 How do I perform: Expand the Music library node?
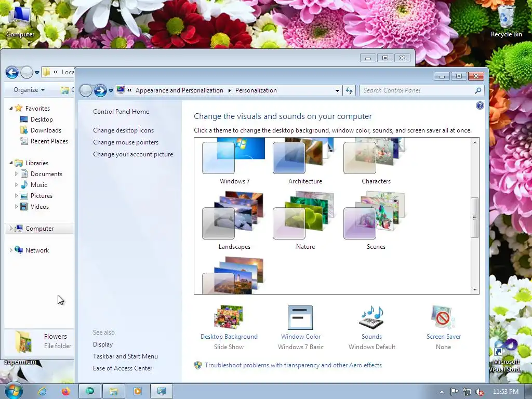click(x=16, y=184)
